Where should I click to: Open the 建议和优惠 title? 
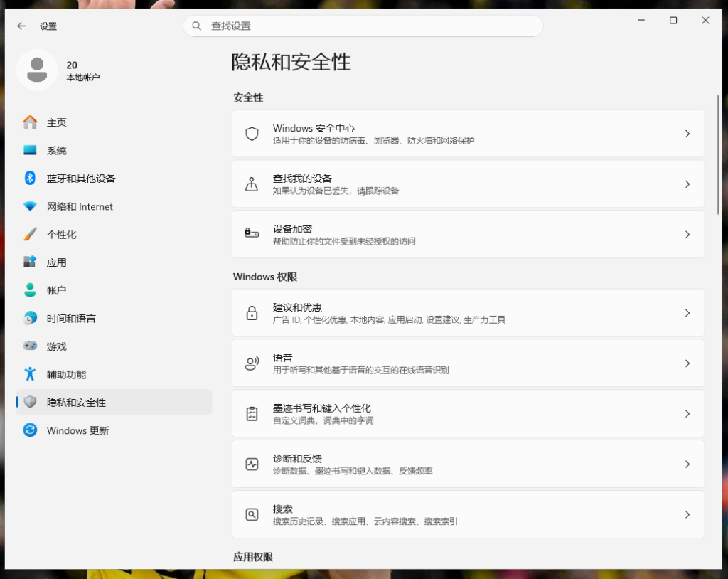click(297, 307)
